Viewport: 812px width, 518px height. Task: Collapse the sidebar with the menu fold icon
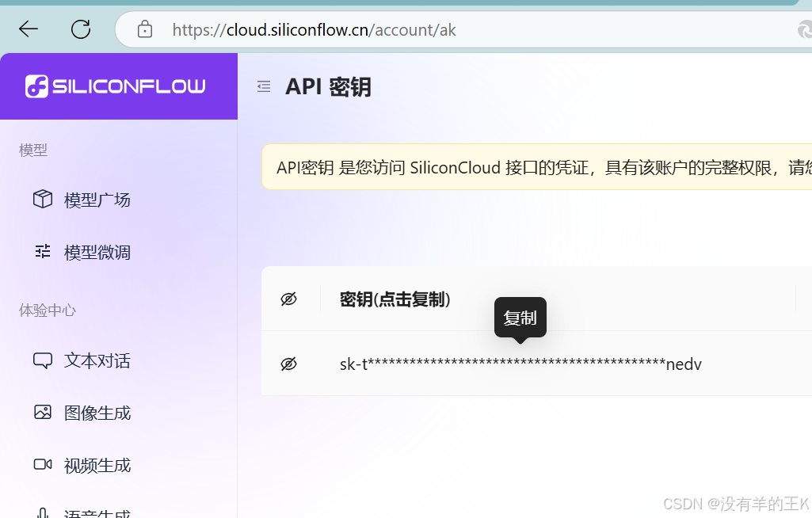pyautogui.click(x=264, y=86)
